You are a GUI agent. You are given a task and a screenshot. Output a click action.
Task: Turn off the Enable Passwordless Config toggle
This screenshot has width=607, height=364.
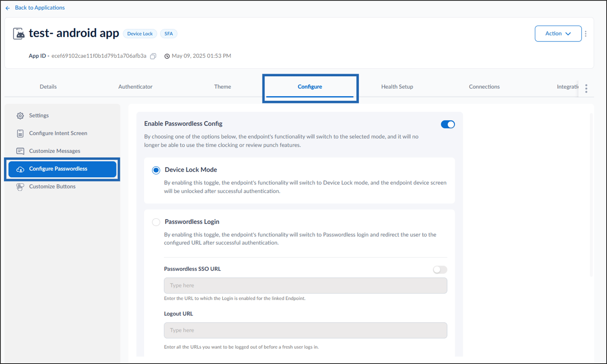click(x=448, y=124)
